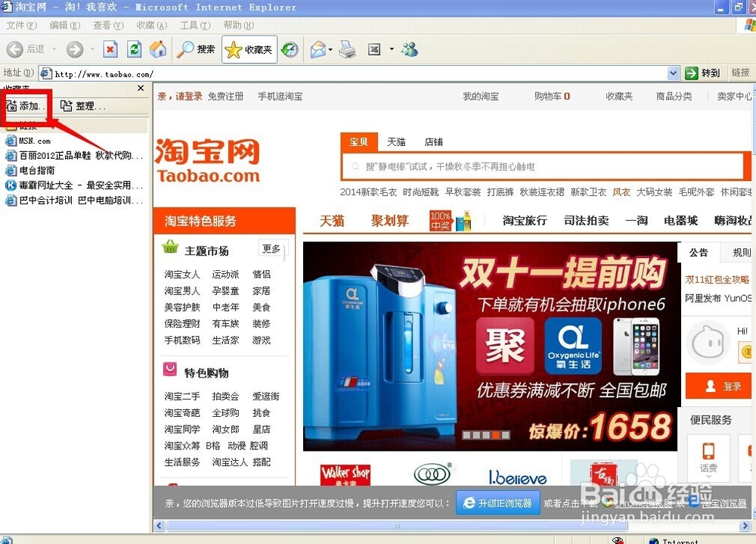Open the Messenger people icon
The image size is (756, 544).
pyautogui.click(x=410, y=48)
